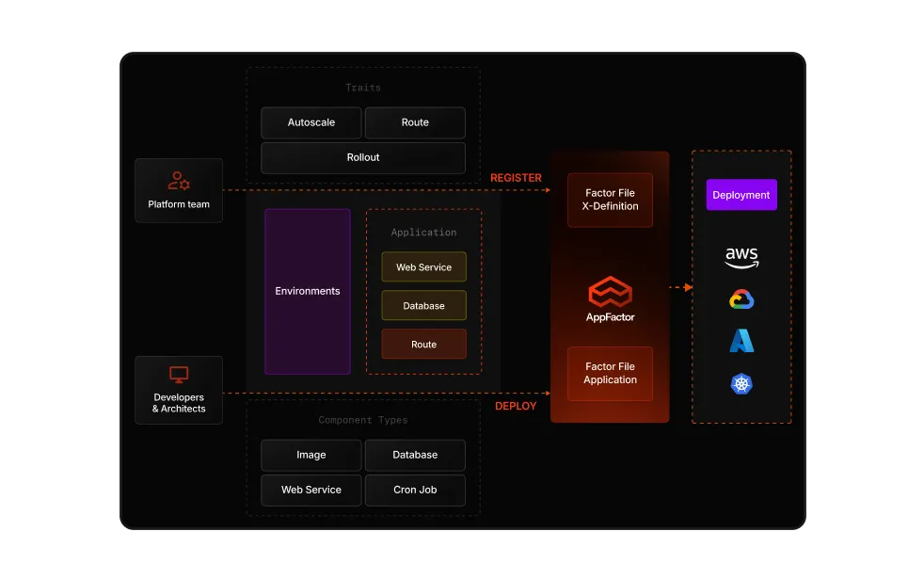924x580 pixels.
Task: Select the purple Environments block
Action: 308,291
